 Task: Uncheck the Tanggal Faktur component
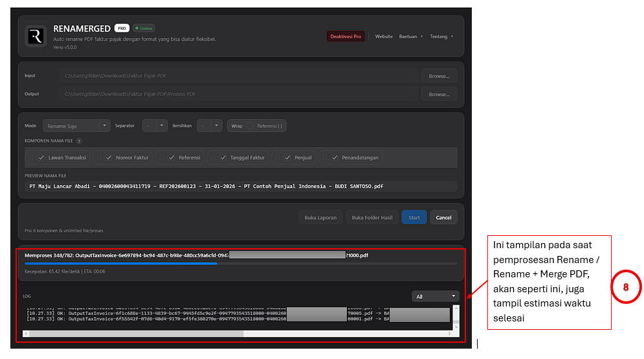coord(223,157)
